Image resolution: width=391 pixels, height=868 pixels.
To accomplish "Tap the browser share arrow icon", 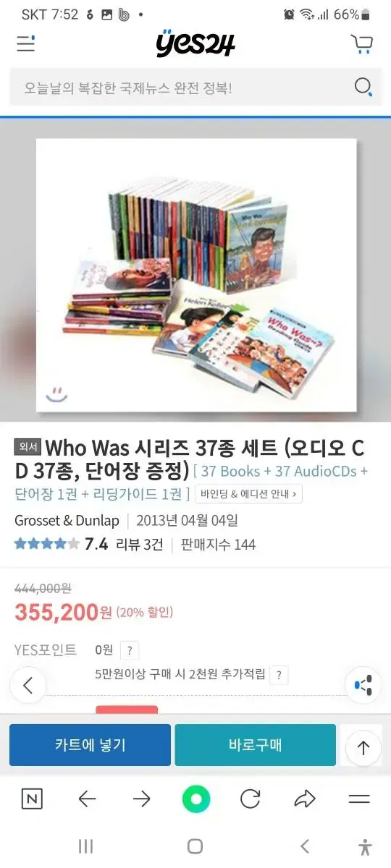I will (x=305, y=799).
